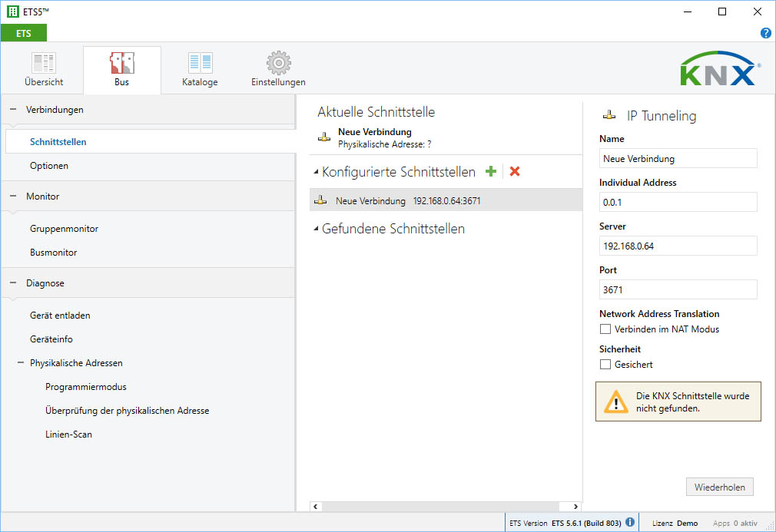Click the KNX logo

(720, 68)
